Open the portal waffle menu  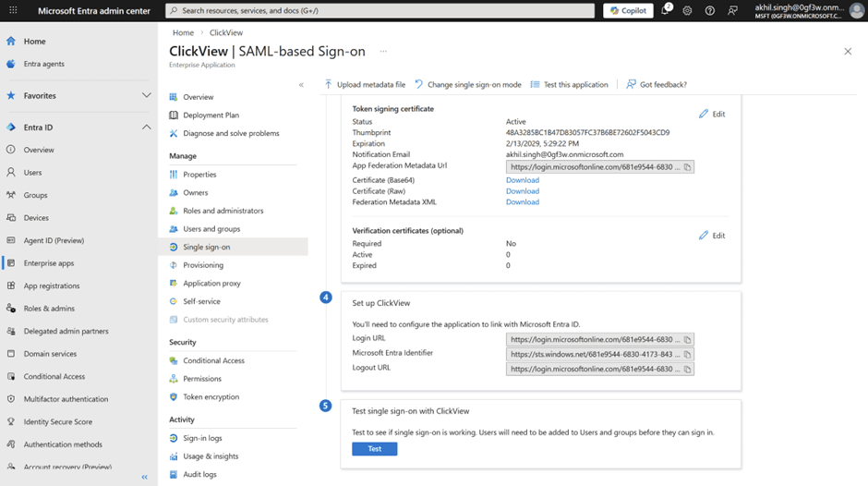pos(13,10)
